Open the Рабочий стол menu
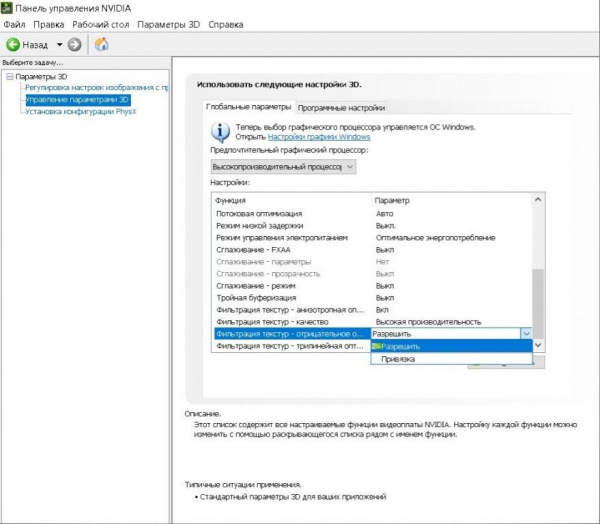 101,24
